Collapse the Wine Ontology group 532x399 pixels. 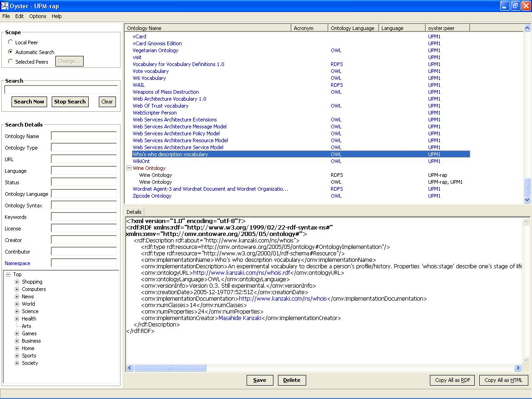pos(129,168)
